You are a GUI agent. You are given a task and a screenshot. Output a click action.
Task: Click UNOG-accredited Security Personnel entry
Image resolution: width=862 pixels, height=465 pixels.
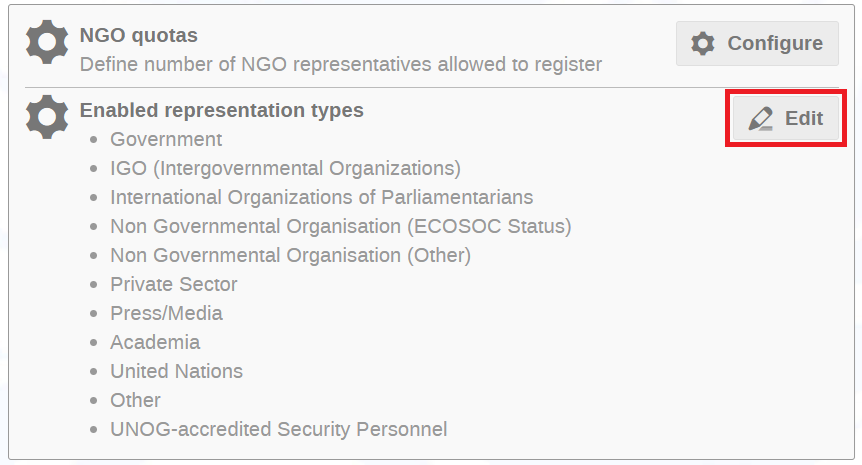click(279, 429)
